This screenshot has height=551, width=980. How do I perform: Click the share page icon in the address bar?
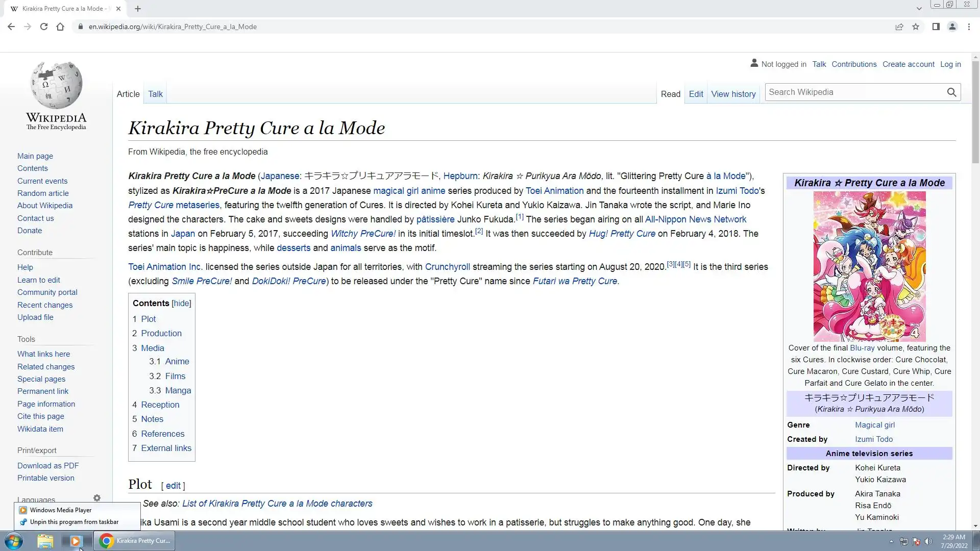[x=899, y=27]
